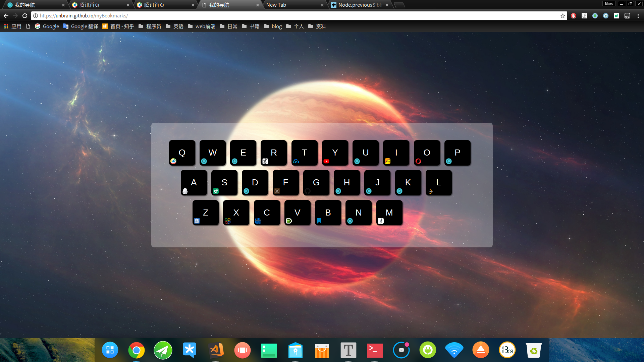Expand the 程序员 bookmarks folder
Image resolution: width=644 pixels, height=362 pixels.
[x=150, y=26]
